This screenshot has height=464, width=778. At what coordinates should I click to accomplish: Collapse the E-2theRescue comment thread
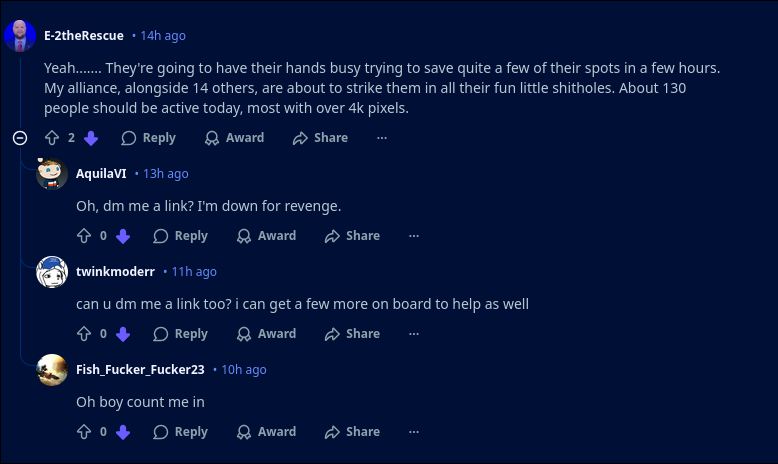tap(20, 138)
